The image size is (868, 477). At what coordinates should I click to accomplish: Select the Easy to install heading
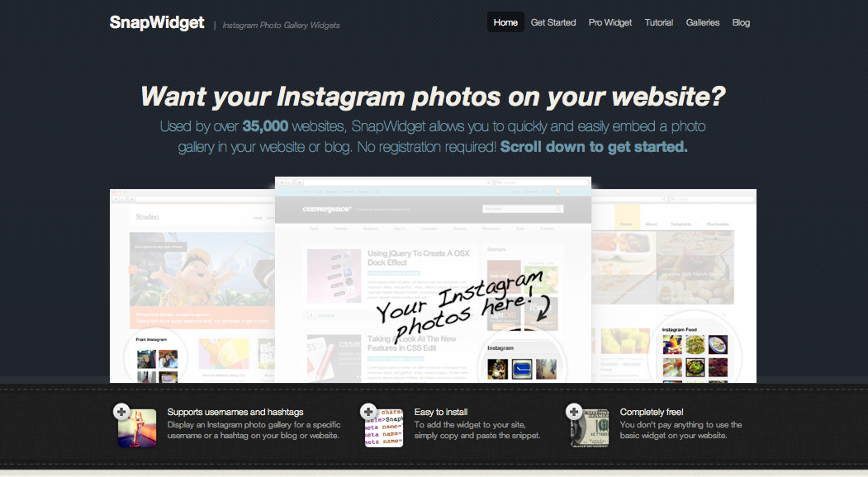pyautogui.click(x=441, y=413)
